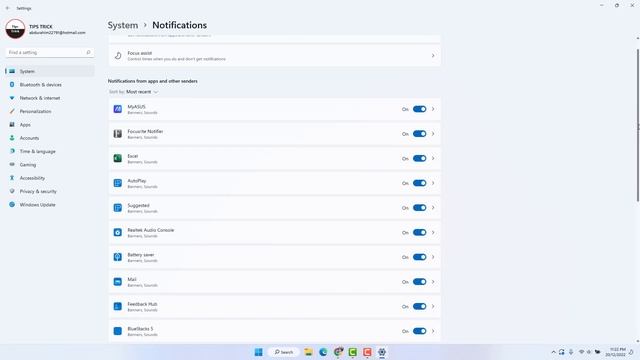Click the AutoPlay app icon
Viewport: 640px width, 360px height.
[118, 183]
